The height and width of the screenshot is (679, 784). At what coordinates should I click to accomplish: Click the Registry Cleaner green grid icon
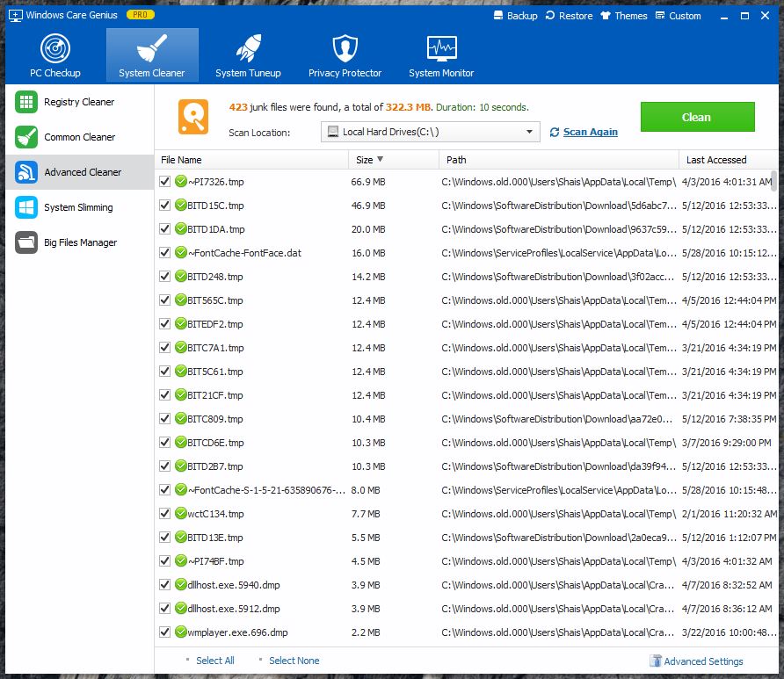click(x=26, y=102)
